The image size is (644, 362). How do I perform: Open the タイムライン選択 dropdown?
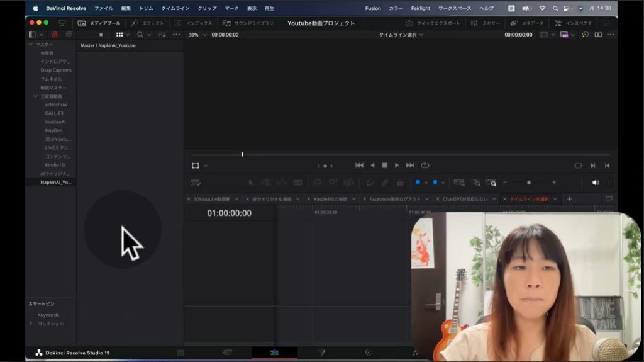coord(401,35)
